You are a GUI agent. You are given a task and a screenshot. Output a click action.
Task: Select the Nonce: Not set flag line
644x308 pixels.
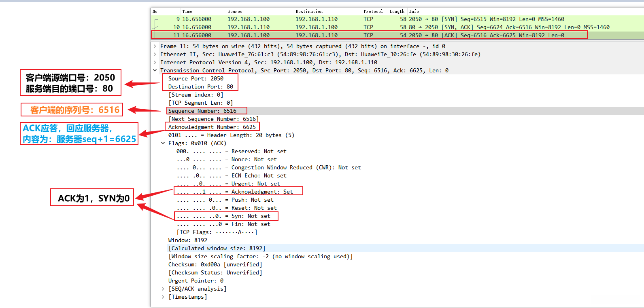(x=227, y=160)
